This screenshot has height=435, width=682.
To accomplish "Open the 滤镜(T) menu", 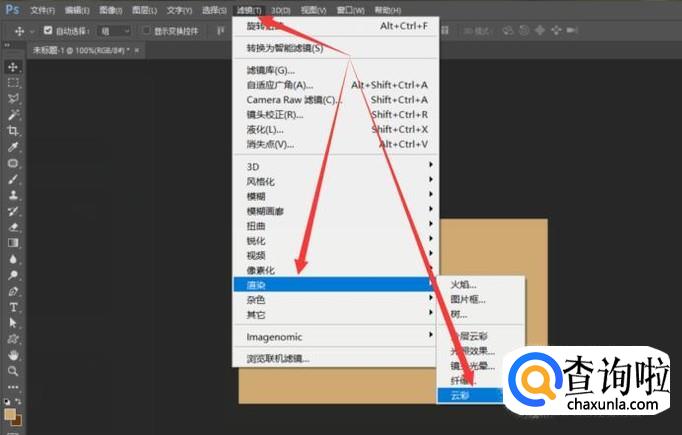I will (x=249, y=10).
